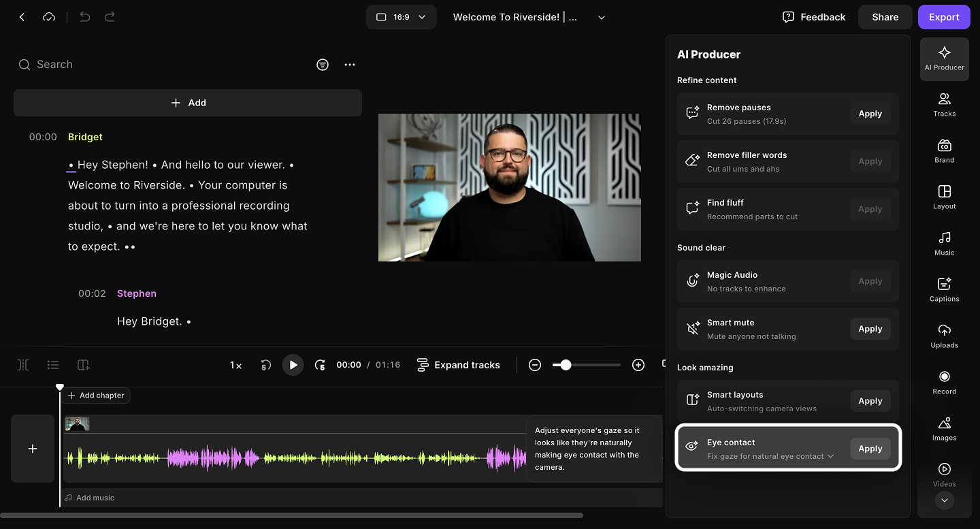980x529 pixels.
Task: Open the Captions panel
Action: point(945,291)
